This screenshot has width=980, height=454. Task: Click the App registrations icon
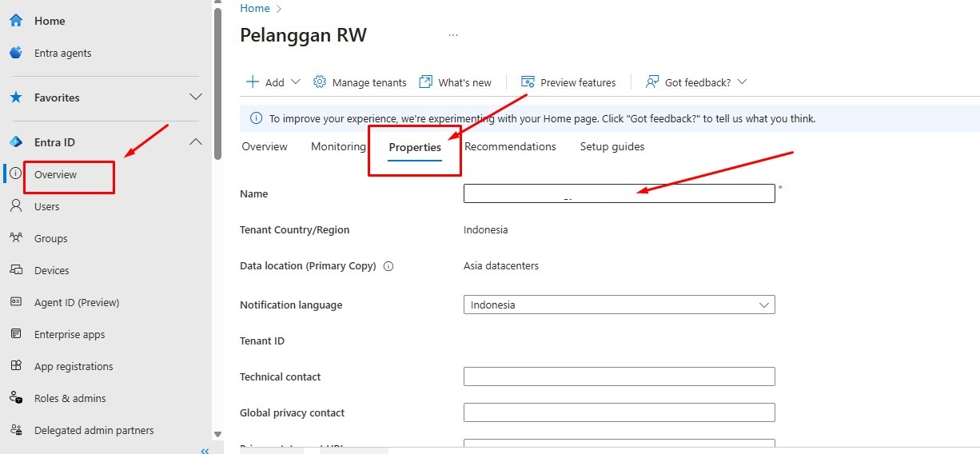16,366
